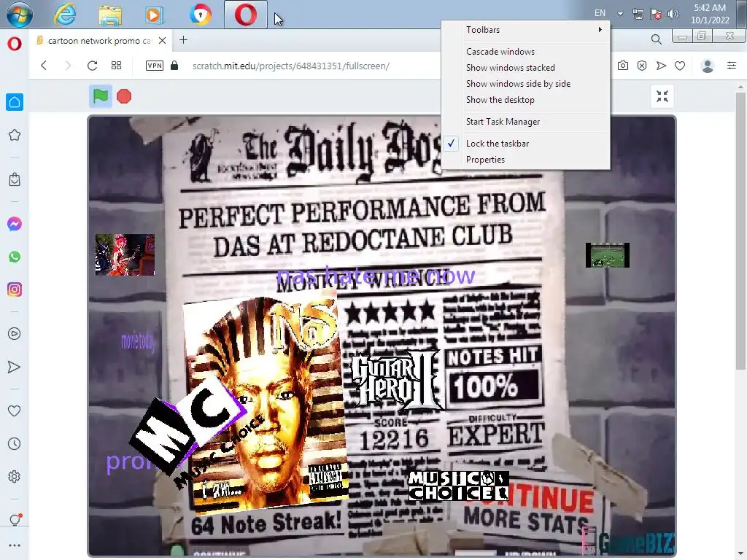Click the Scratch green flag button
The image size is (747, 560).
pyautogui.click(x=101, y=97)
